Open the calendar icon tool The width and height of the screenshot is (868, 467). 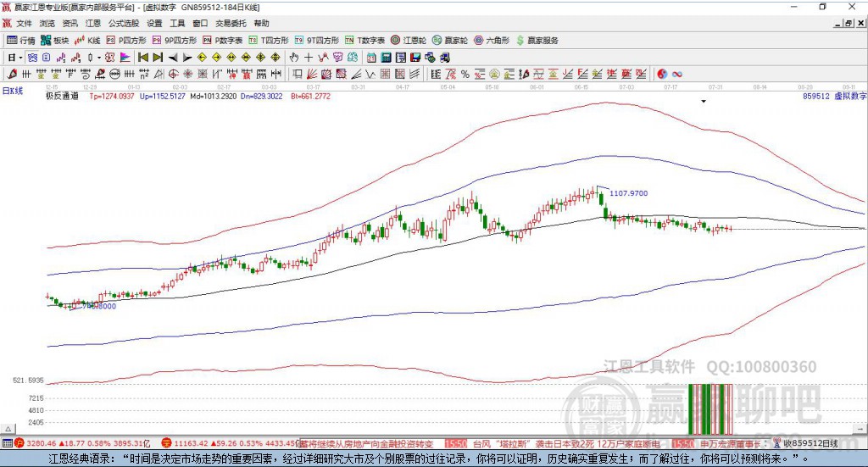tap(371, 58)
